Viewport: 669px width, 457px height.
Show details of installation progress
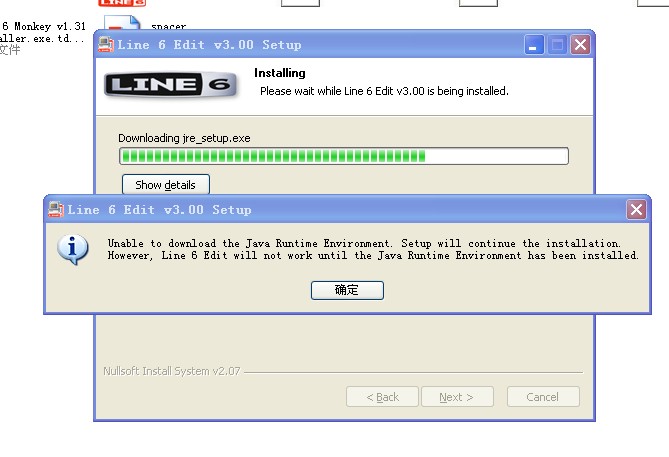(x=166, y=185)
